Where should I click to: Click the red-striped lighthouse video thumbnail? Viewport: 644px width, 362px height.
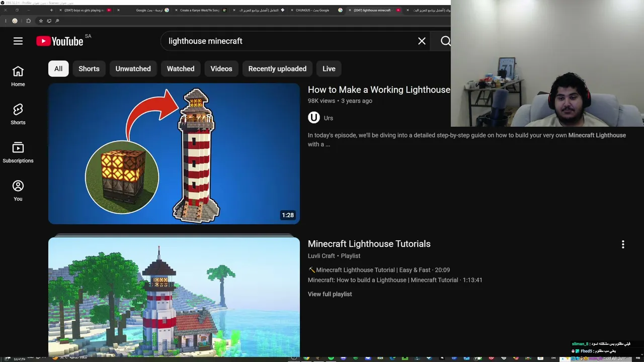tap(174, 153)
